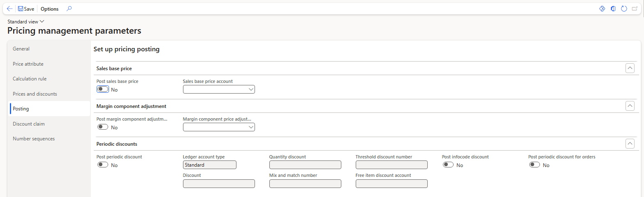Select the General tab

tap(50, 49)
